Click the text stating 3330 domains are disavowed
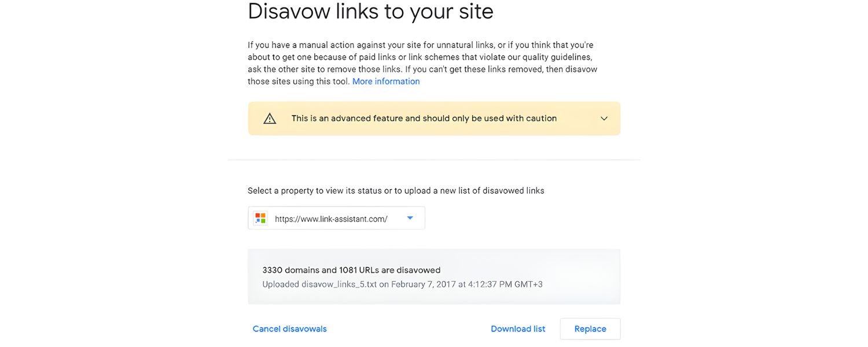 click(351, 270)
